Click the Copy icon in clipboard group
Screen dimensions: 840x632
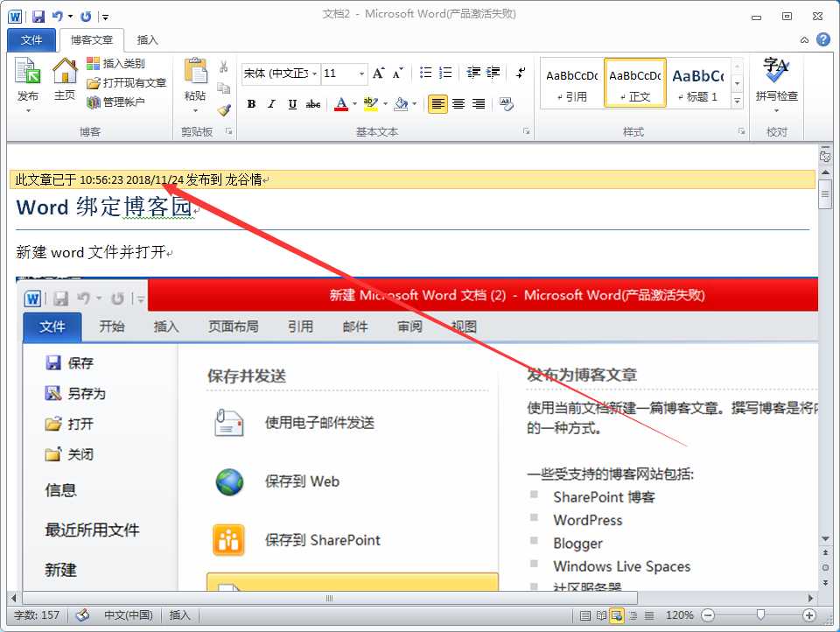point(224,88)
